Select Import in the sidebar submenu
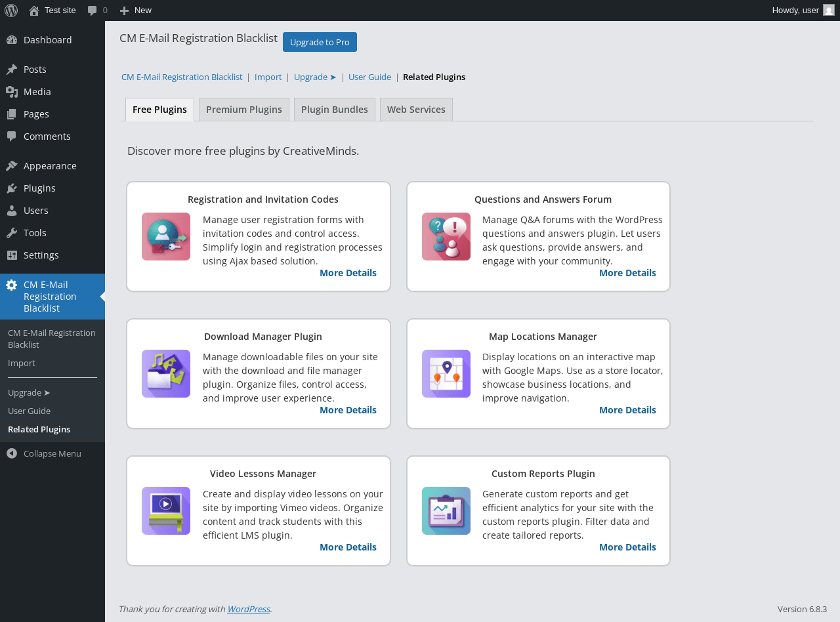The height and width of the screenshot is (622, 840). pos(22,363)
